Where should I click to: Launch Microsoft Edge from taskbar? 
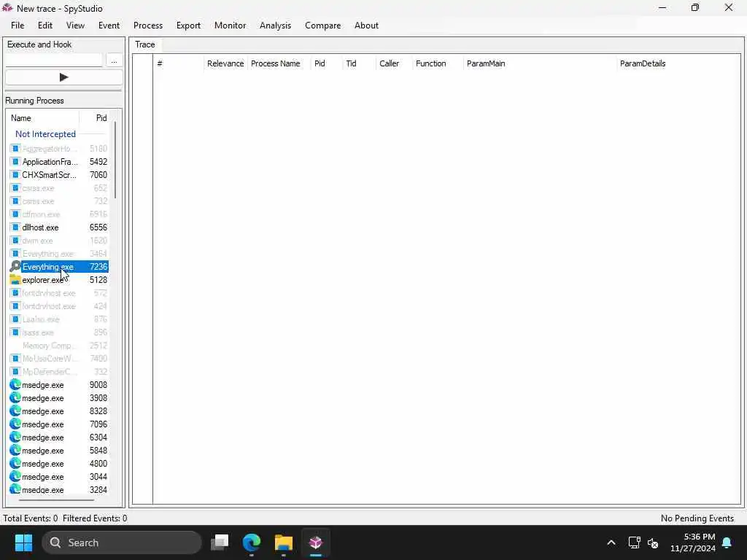click(252, 542)
